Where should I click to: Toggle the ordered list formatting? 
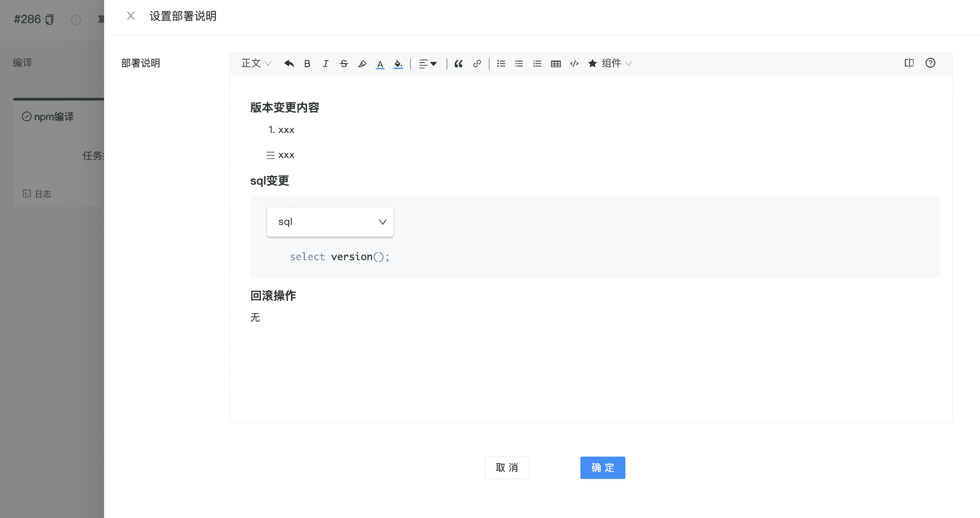click(x=537, y=63)
